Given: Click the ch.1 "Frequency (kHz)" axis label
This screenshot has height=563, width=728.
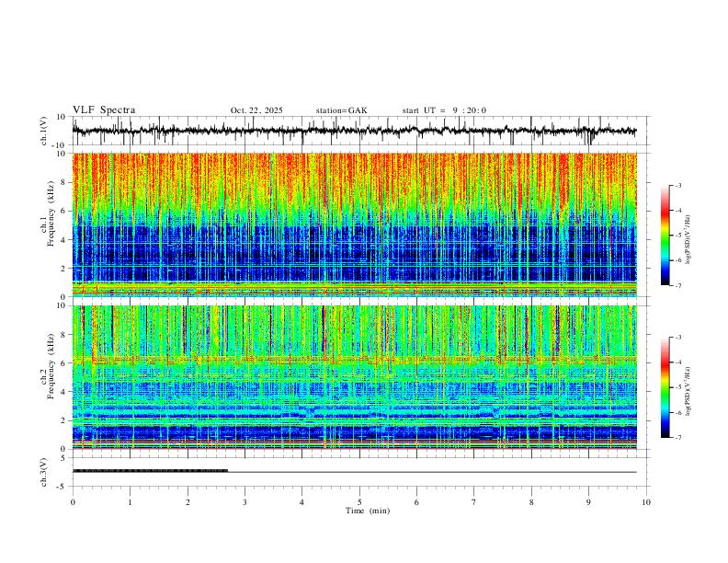Looking at the screenshot, I should pos(51,212).
